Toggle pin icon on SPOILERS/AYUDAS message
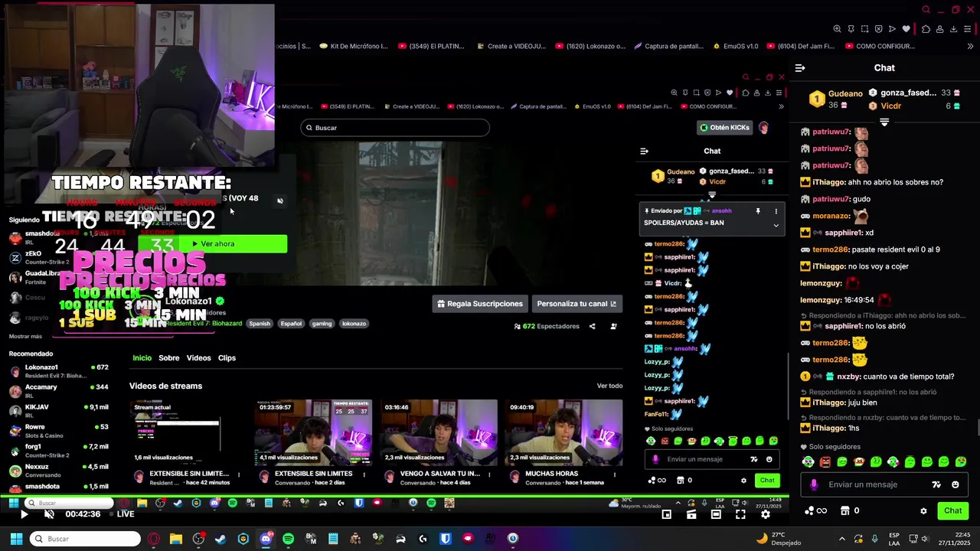 [758, 211]
